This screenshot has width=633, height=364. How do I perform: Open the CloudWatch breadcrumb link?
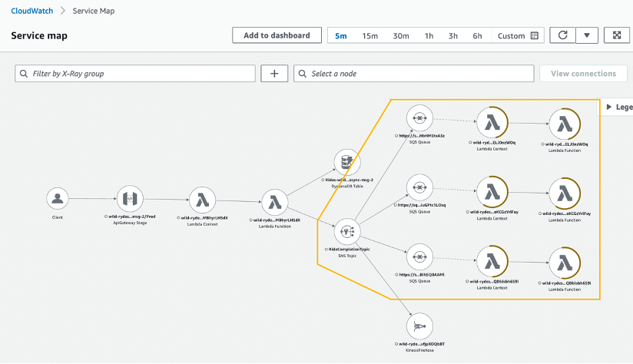click(x=32, y=11)
